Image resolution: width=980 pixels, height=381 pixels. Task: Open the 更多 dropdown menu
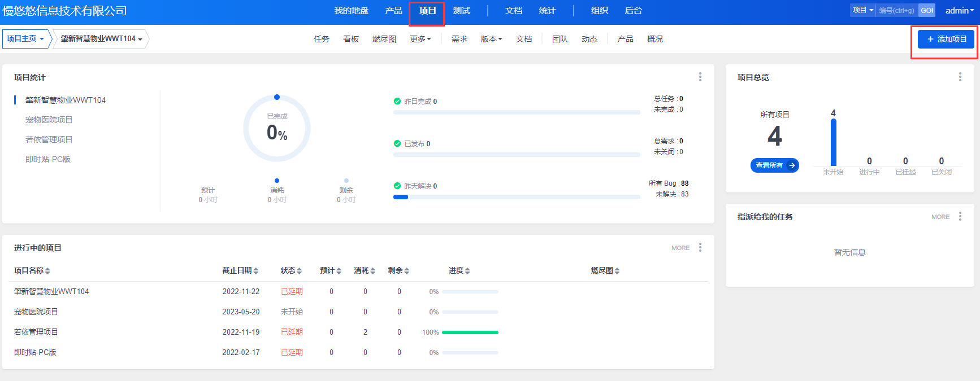pyautogui.click(x=420, y=39)
